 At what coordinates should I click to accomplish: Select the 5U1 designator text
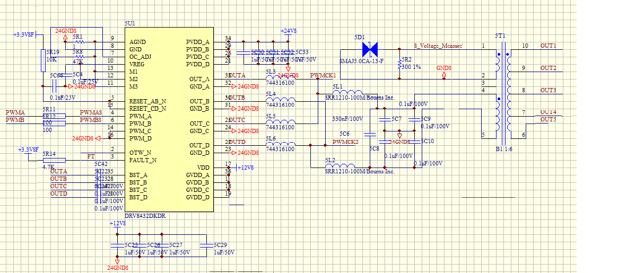coord(130,24)
